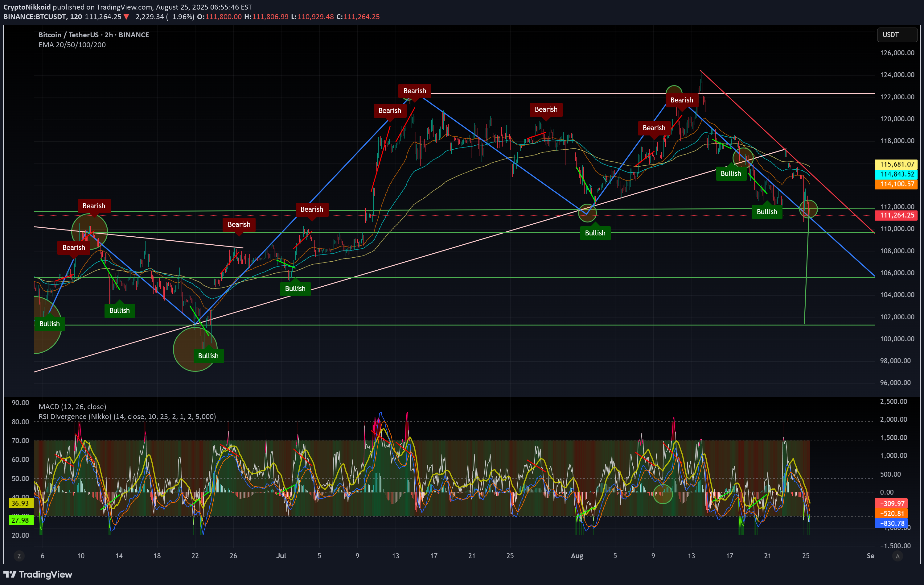Click the 126,000.00 price axis label
This screenshot has height=585, width=924.
897,53
